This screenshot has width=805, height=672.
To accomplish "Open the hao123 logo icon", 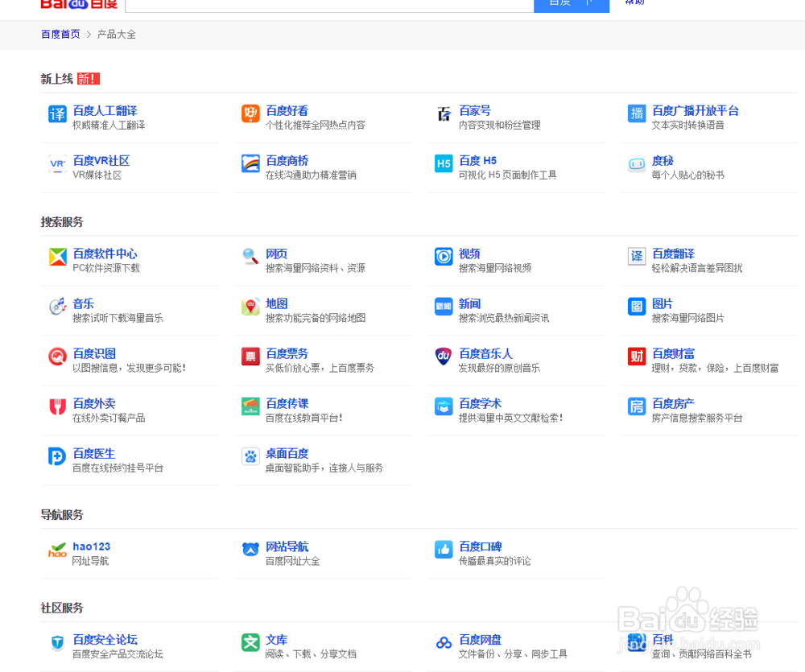I will click(x=57, y=550).
